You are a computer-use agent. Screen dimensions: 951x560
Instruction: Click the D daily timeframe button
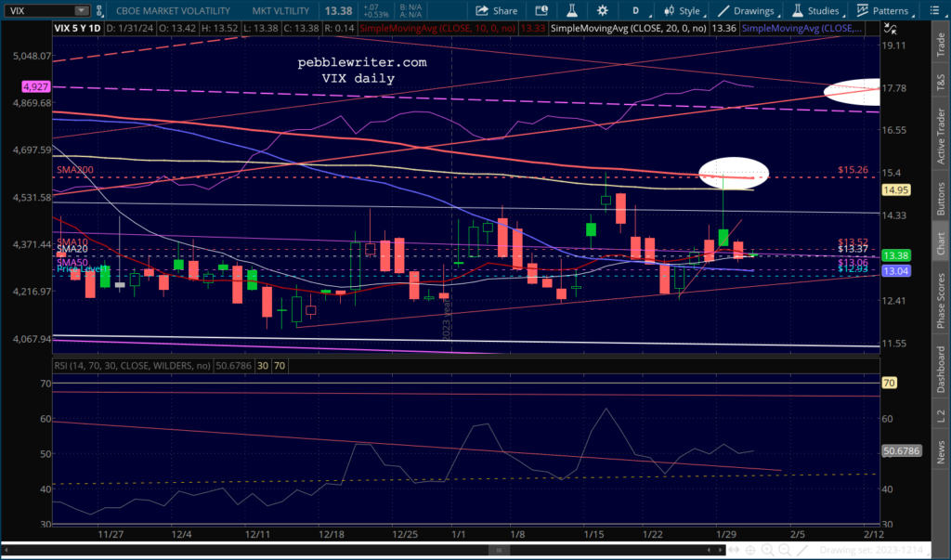[635, 10]
